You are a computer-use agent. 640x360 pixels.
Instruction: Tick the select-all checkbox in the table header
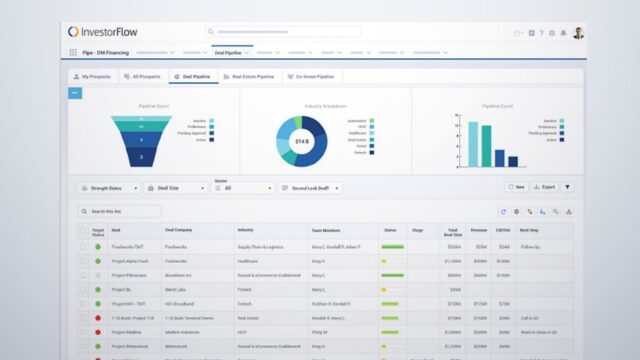[x=83, y=231]
